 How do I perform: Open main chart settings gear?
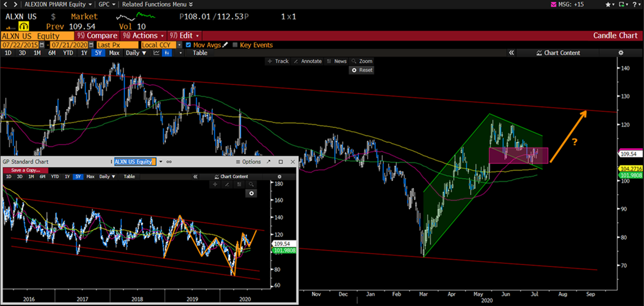[621, 53]
